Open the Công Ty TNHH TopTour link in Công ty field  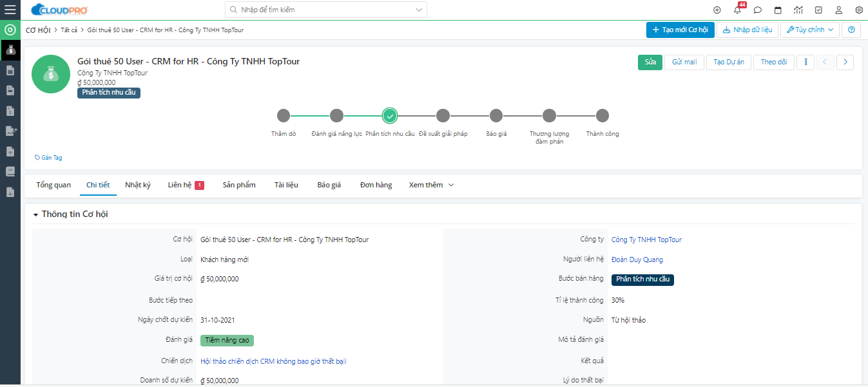(x=646, y=240)
